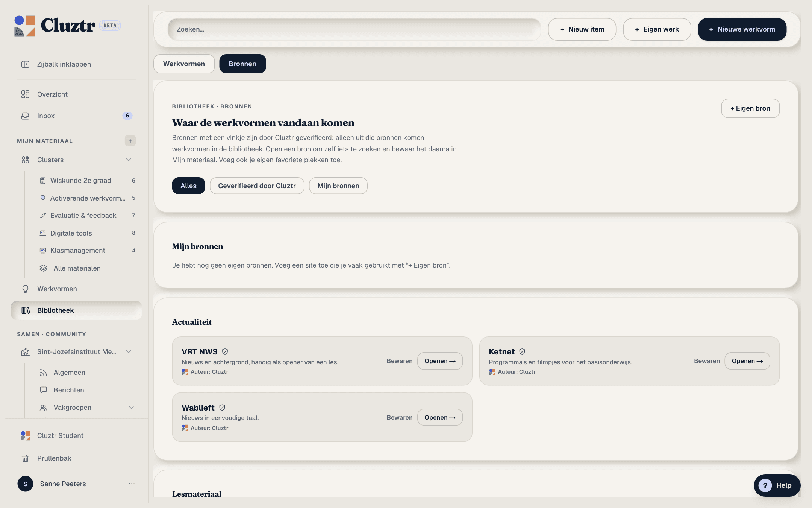This screenshot has height=508, width=812.
Task: Click the school building icon for Sint-Jozefsinstituut
Action: click(25, 352)
